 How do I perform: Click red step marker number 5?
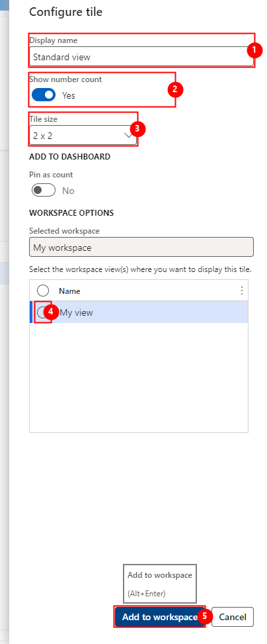point(205,617)
